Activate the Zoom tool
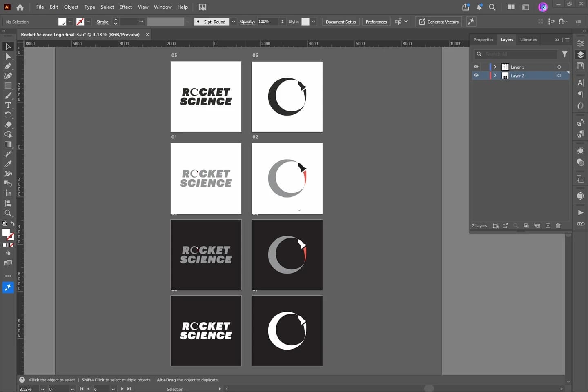The width and height of the screenshot is (588, 392). point(8,213)
